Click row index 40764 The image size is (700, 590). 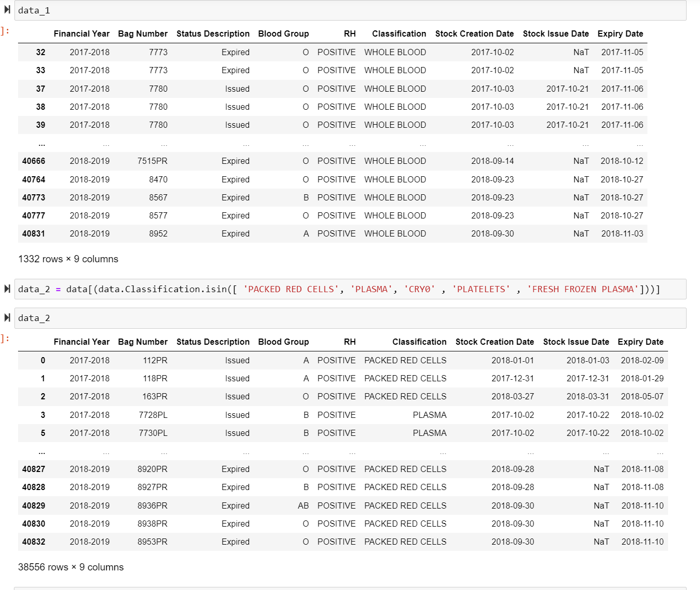pos(34,179)
